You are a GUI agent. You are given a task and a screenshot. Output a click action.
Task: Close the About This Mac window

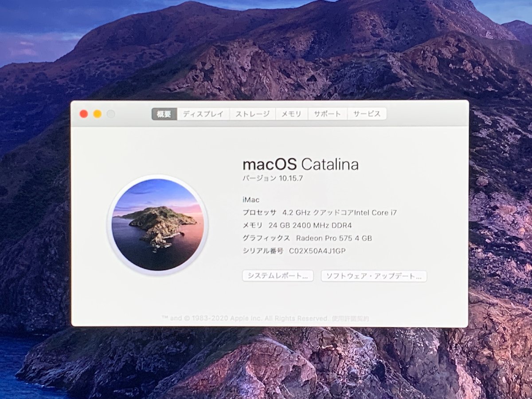[x=84, y=114]
